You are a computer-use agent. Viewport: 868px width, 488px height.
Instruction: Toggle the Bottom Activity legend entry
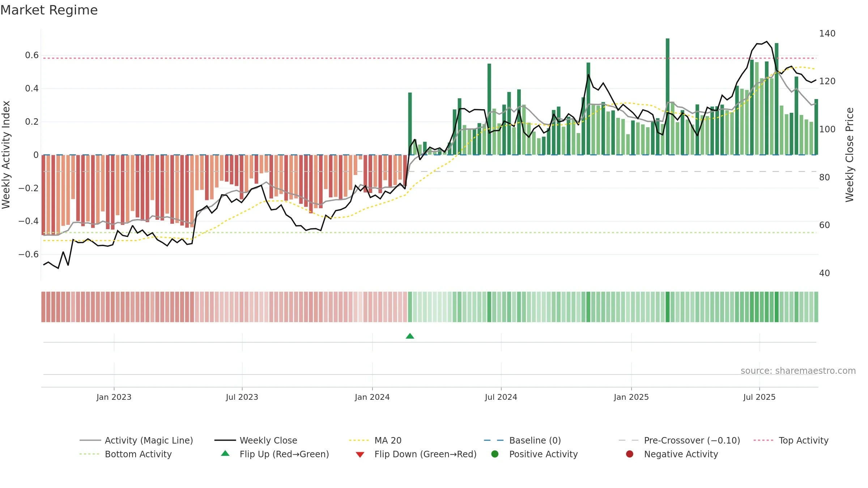[x=125, y=454]
